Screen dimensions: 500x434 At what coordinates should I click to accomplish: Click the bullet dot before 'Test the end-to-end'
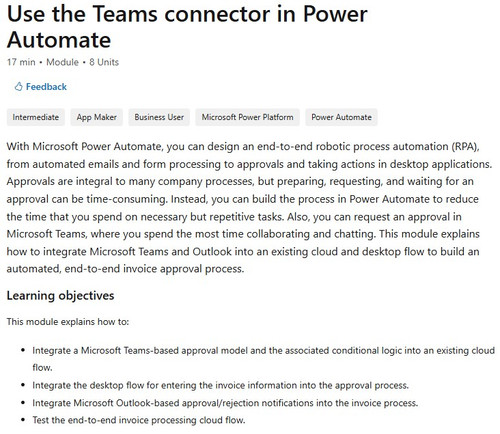coord(23,420)
